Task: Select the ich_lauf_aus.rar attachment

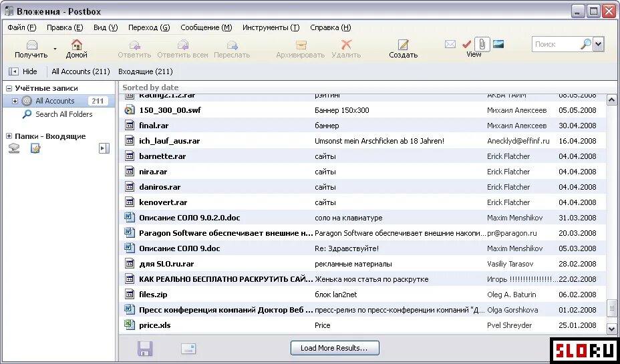Action: (362, 141)
